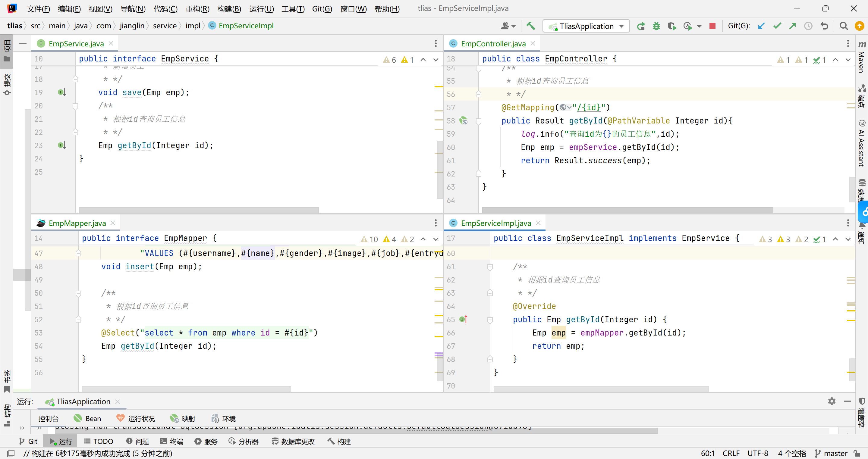
Task: Select the Bean tab in Run panel
Action: [88, 418]
